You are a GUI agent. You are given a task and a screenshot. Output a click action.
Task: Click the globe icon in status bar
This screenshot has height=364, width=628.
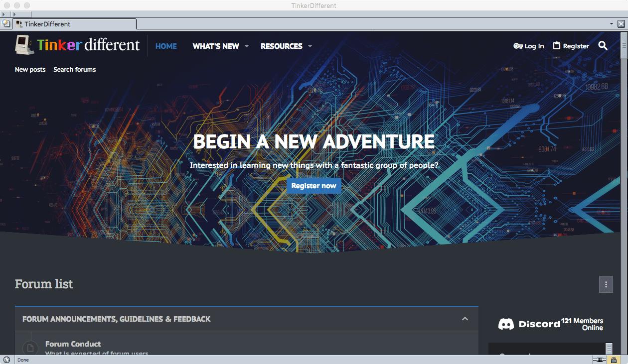click(x=7, y=360)
